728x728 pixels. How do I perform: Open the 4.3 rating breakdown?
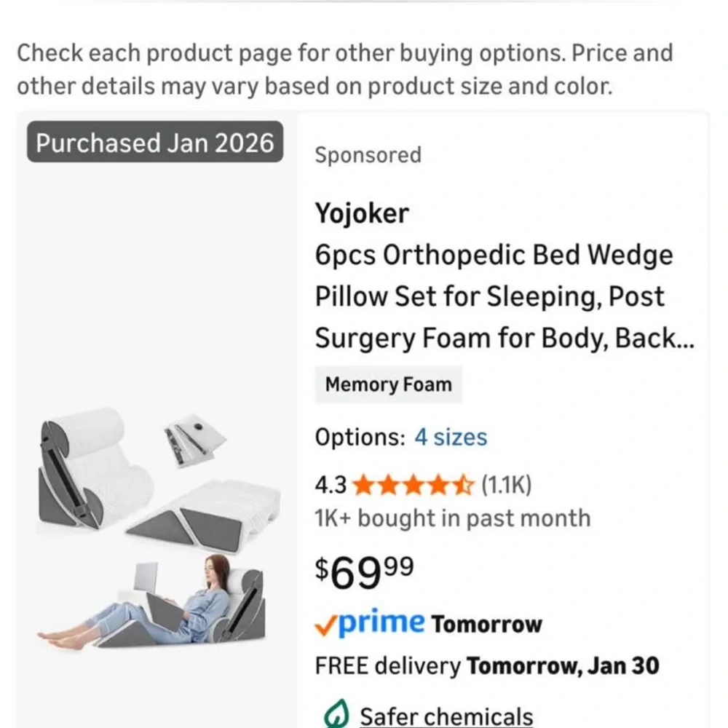(x=331, y=484)
